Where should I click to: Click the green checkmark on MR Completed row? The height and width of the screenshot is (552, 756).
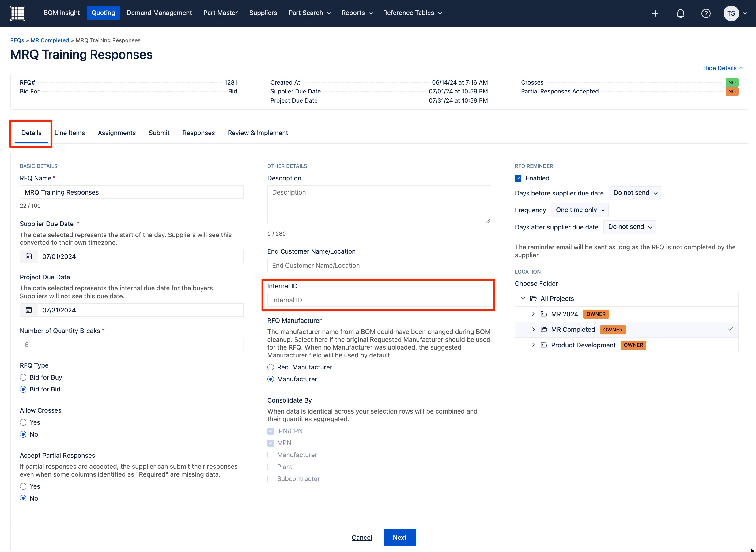point(730,329)
